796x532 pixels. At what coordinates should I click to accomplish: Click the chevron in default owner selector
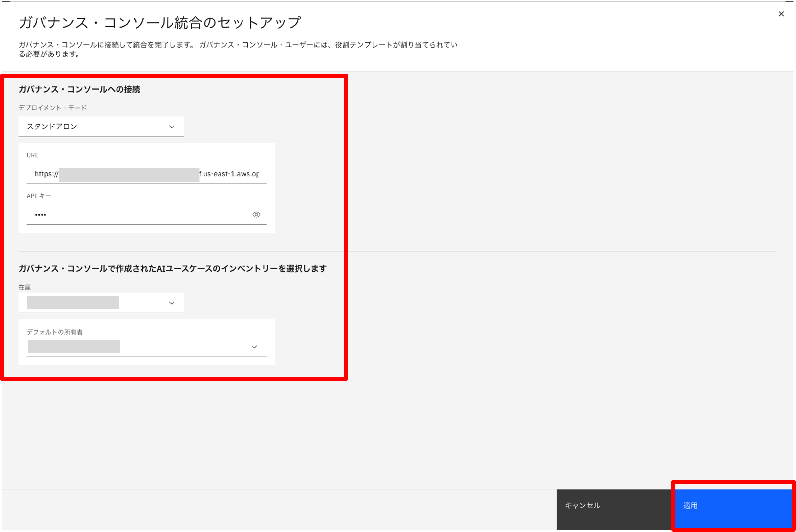tap(254, 347)
